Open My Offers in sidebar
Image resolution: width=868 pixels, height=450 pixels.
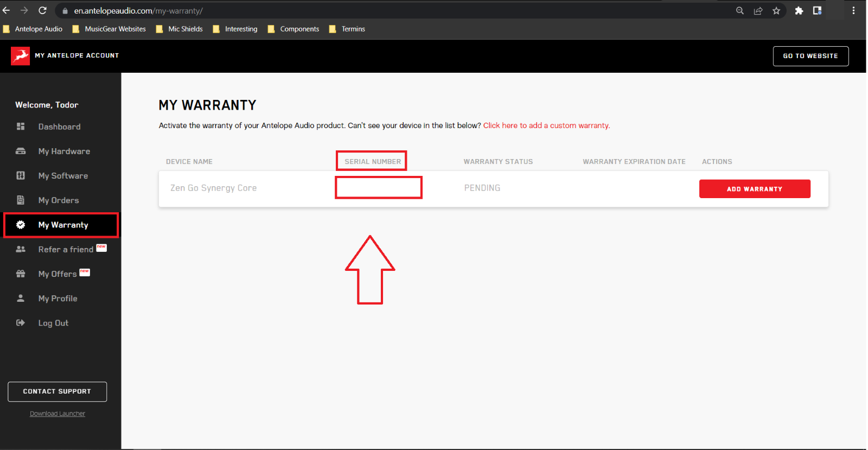(58, 274)
